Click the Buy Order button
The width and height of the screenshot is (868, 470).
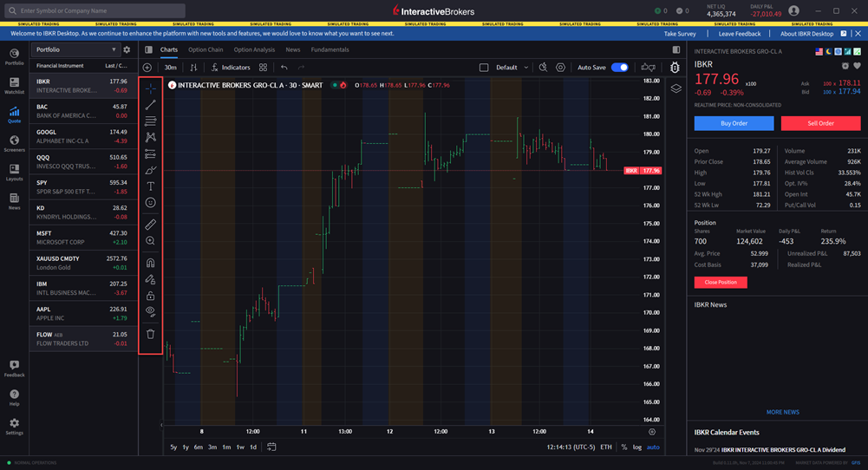click(x=734, y=123)
